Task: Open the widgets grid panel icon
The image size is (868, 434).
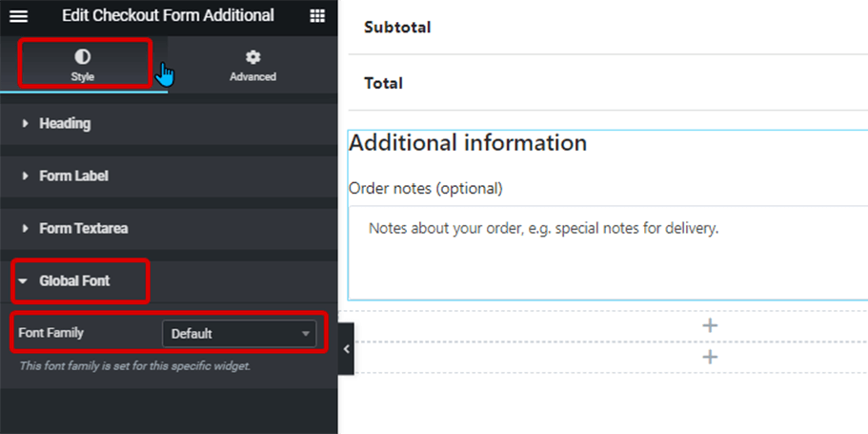Action: [317, 16]
